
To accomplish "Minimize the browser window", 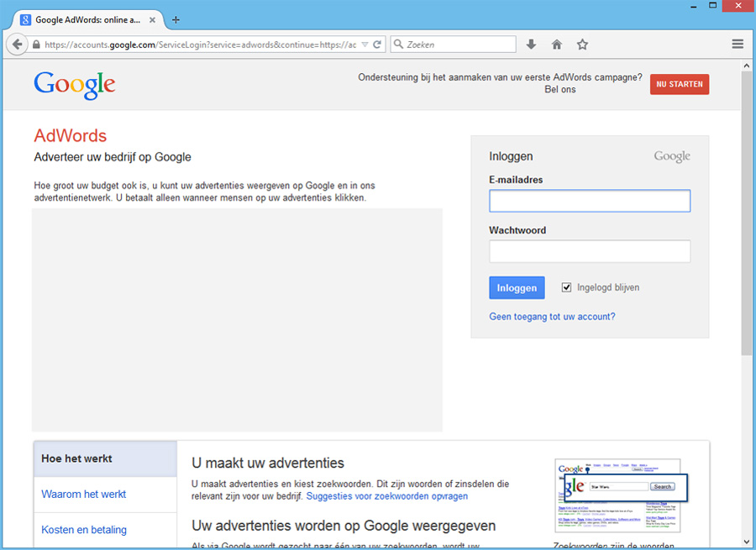I will point(693,6).
